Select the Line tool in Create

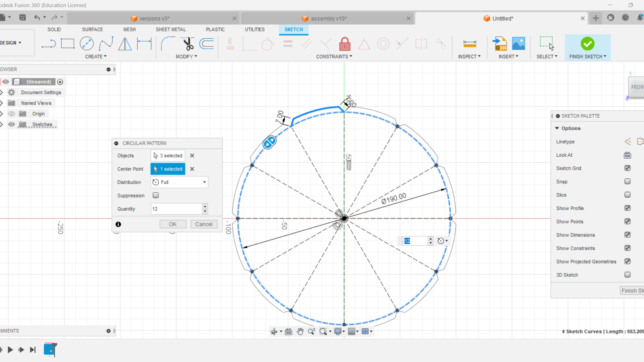tap(49, 44)
